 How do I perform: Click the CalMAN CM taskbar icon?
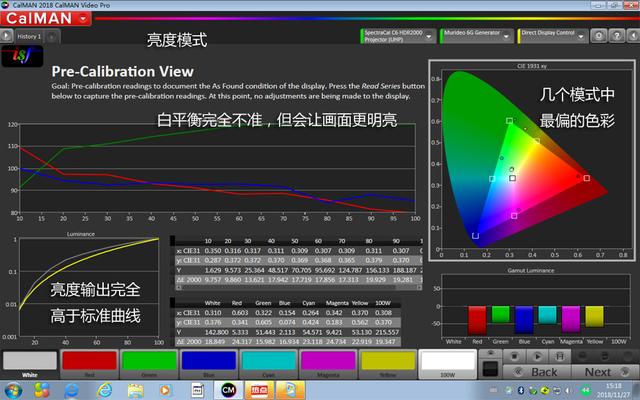[x=229, y=391]
